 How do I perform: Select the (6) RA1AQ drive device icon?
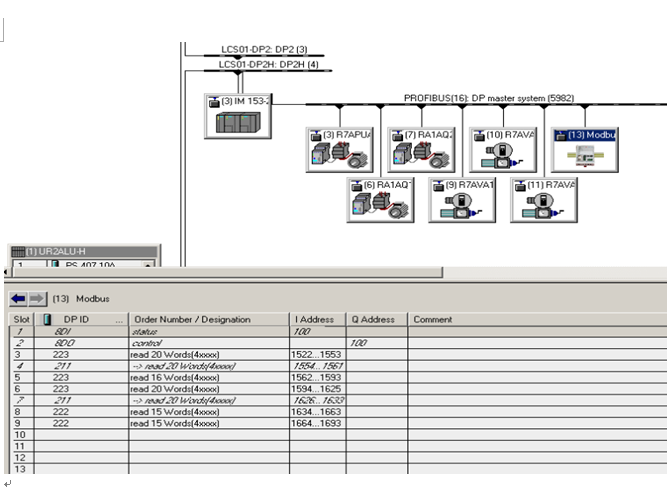pos(379,205)
